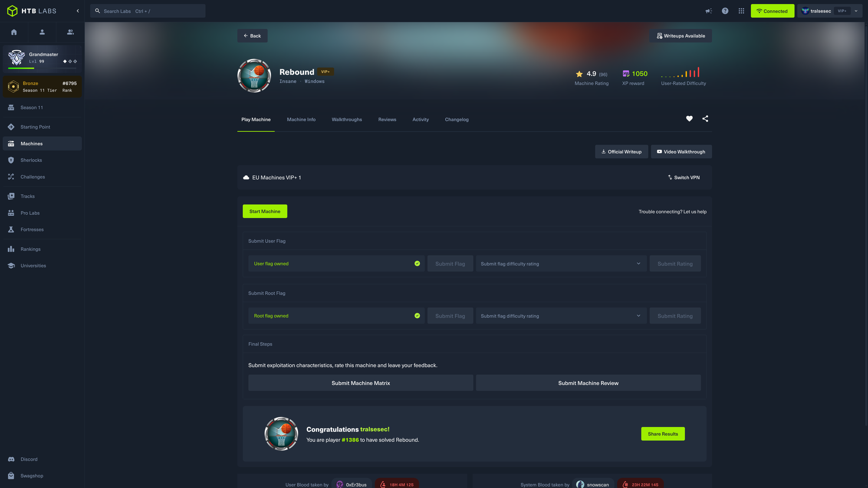Open the help question mark icon
The height and width of the screenshot is (488, 868).
(725, 11)
